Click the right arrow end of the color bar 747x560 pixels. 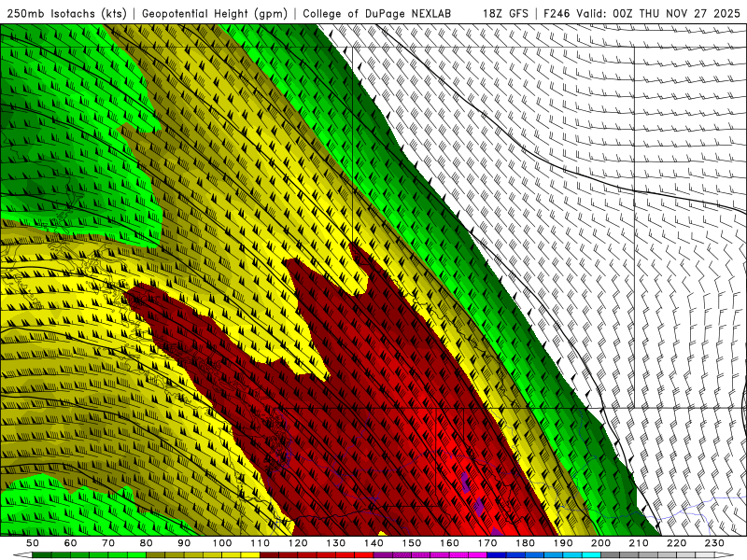coord(724,555)
